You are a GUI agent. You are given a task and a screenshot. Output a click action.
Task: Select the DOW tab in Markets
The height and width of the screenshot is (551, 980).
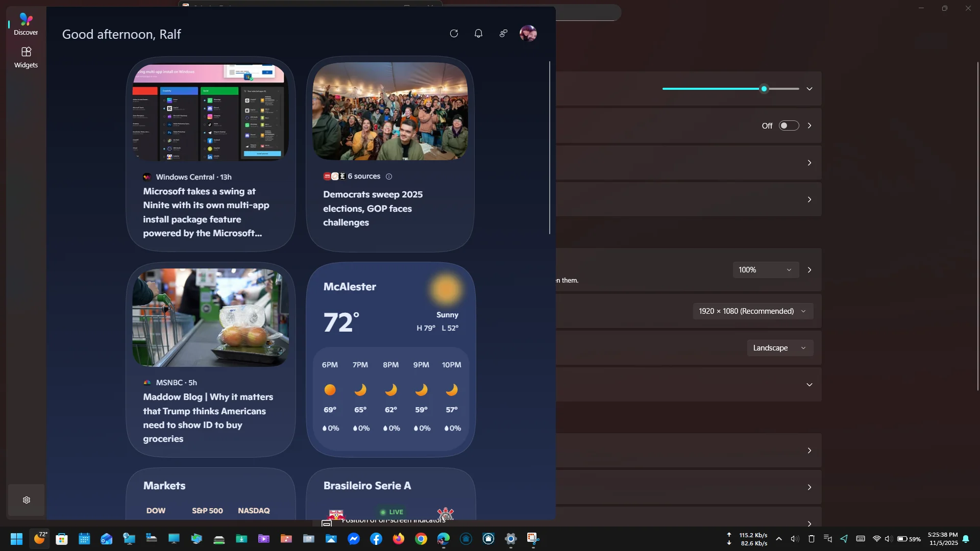[156, 511]
